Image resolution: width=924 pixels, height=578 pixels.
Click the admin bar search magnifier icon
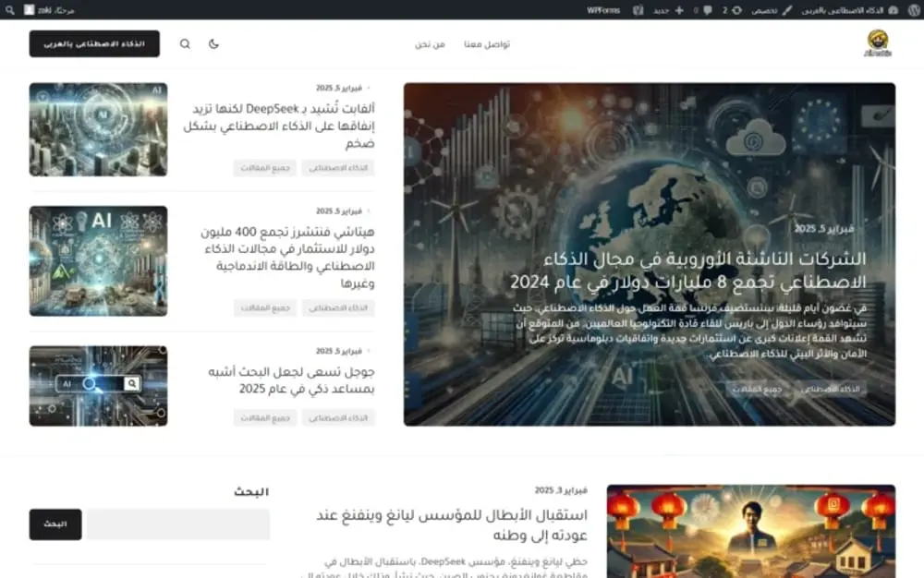tap(10, 10)
